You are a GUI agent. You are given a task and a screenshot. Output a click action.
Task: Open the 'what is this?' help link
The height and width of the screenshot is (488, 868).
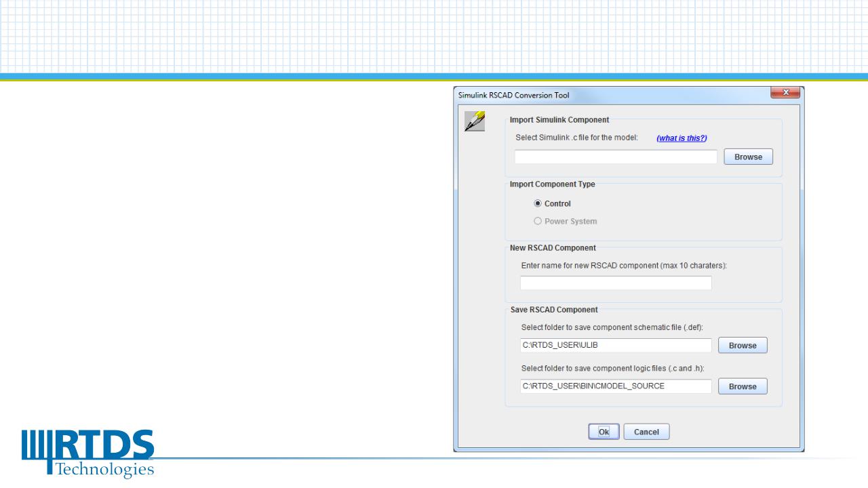pos(682,138)
